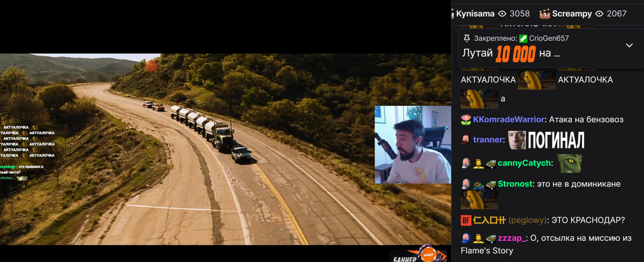Click the green lizard emote
The image size is (644, 262).
[x=569, y=163]
